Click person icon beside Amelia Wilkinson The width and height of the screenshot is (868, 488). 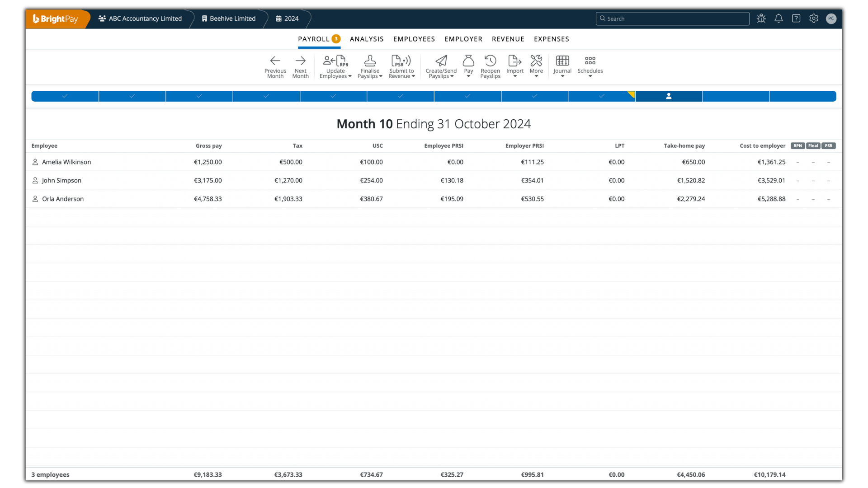(x=35, y=162)
